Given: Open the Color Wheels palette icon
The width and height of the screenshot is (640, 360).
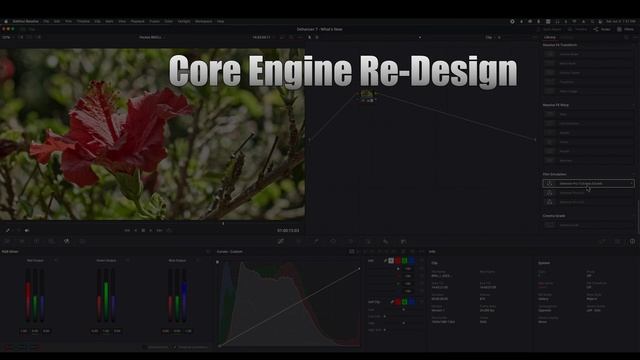Looking at the screenshot, I should [36, 241].
